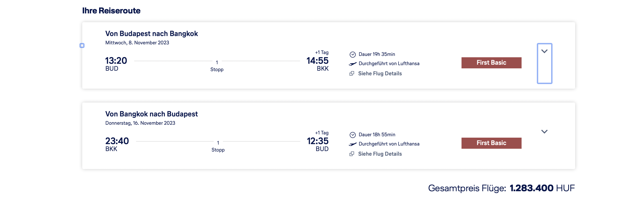
Task: Click the small square marker left of first flight card
Action: click(82, 45)
